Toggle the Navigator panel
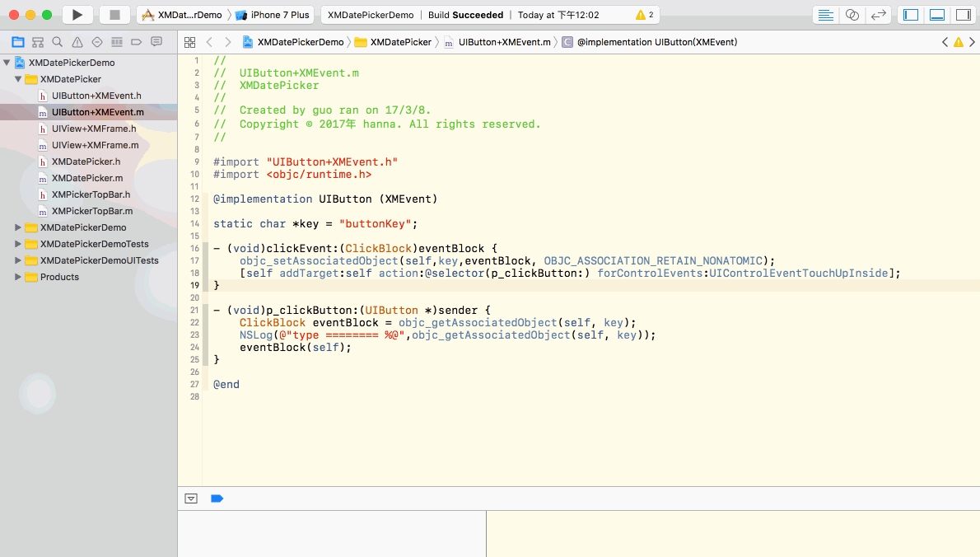 [x=911, y=14]
